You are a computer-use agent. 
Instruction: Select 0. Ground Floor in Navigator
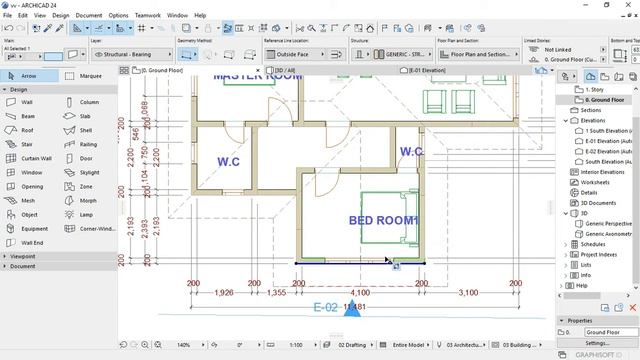pos(604,100)
